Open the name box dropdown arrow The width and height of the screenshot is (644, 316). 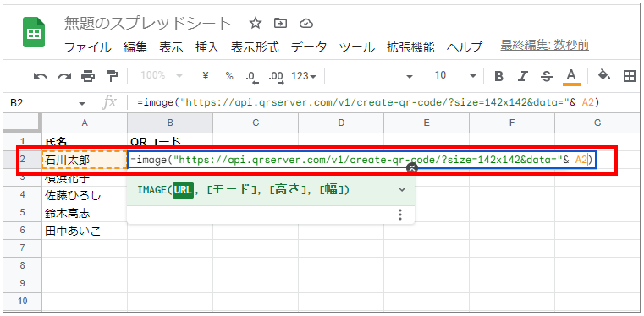(x=82, y=104)
